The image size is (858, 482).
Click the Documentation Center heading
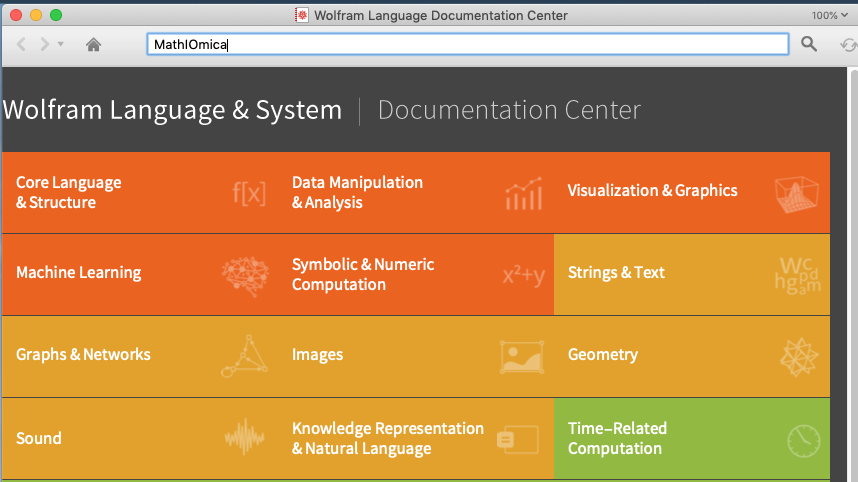tap(509, 111)
